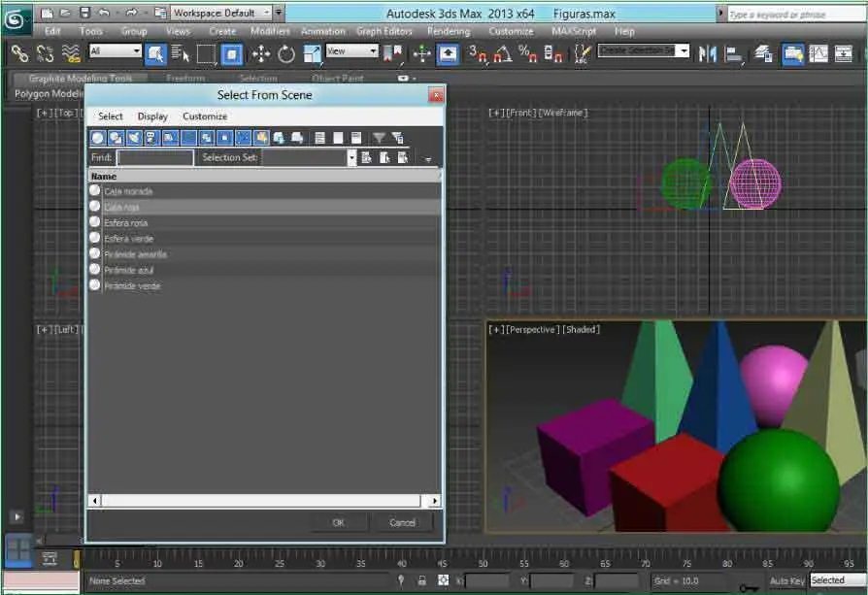This screenshot has width=868, height=595.
Task: Toggle Auto Key animation mode
Action: (786, 580)
